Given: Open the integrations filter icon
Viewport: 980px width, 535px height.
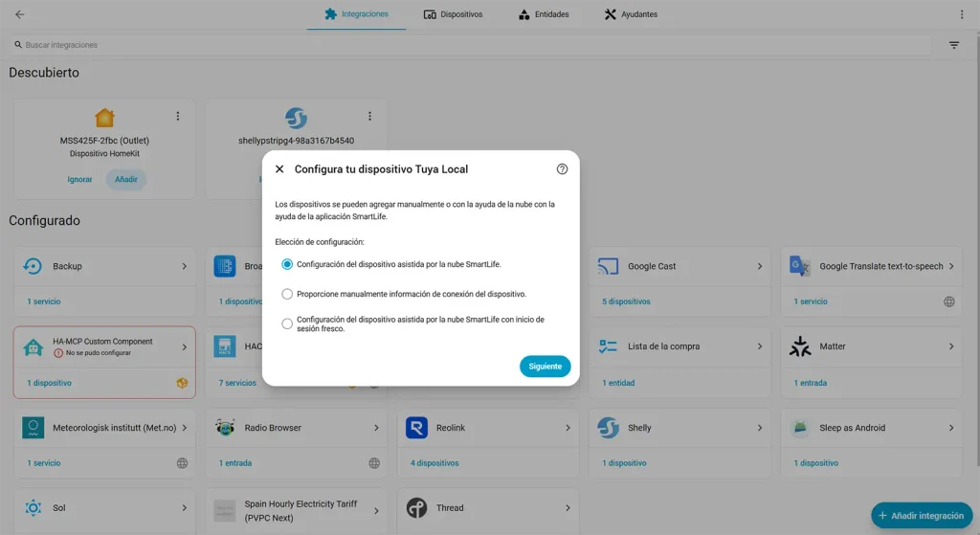Looking at the screenshot, I should [x=954, y=45].
